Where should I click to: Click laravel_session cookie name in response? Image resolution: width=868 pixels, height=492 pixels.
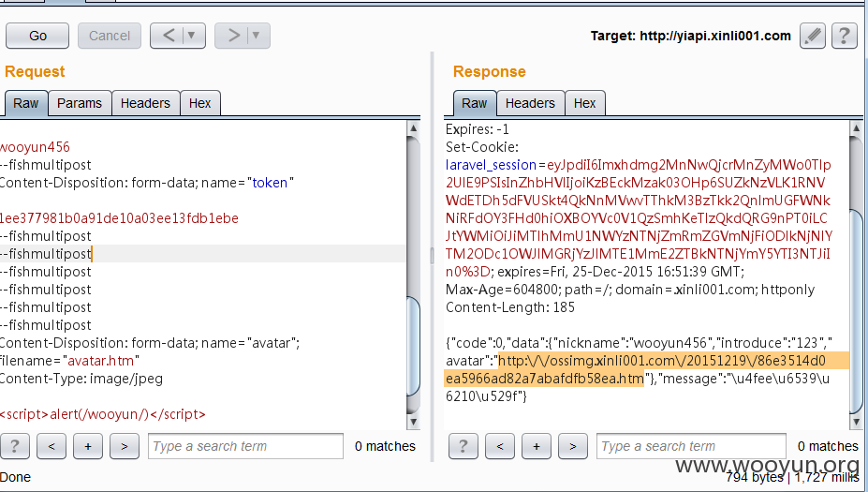(x=491, y=165)
